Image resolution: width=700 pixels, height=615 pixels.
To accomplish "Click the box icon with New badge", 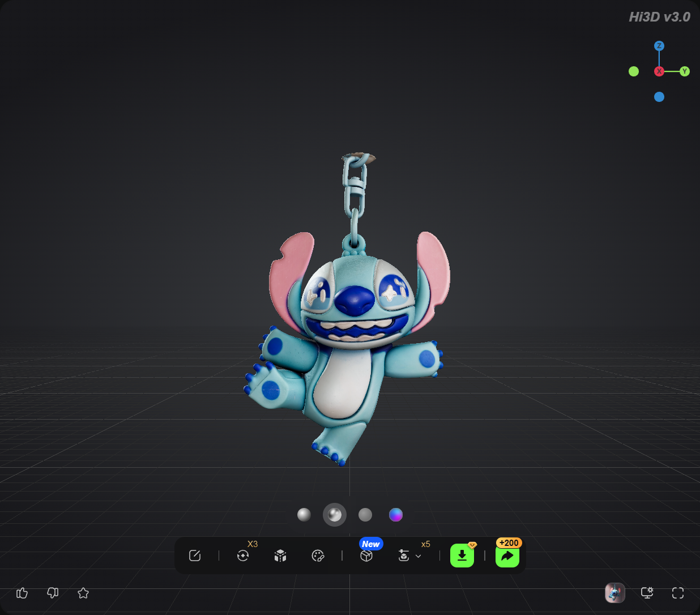I will click(366, 556).
